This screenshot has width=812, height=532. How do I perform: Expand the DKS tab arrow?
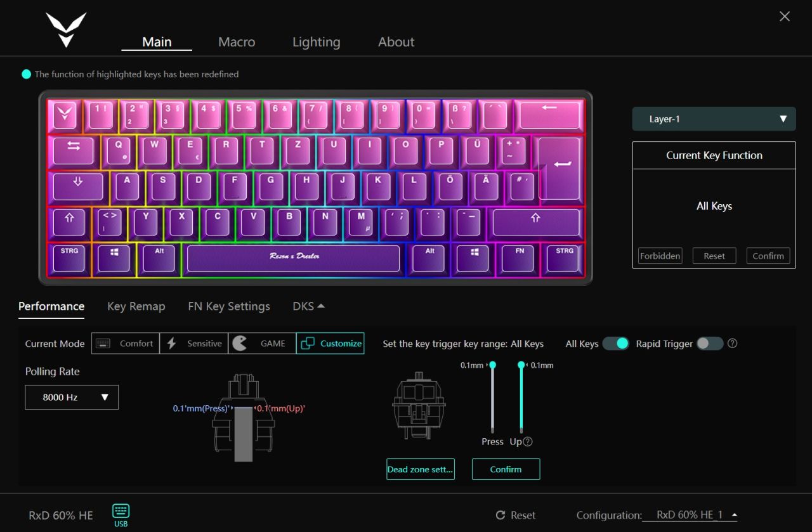321,306
